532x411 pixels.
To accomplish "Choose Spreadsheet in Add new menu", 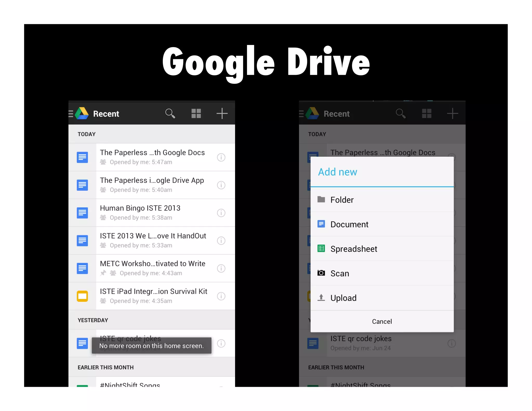I will click(x=382, y=249).
